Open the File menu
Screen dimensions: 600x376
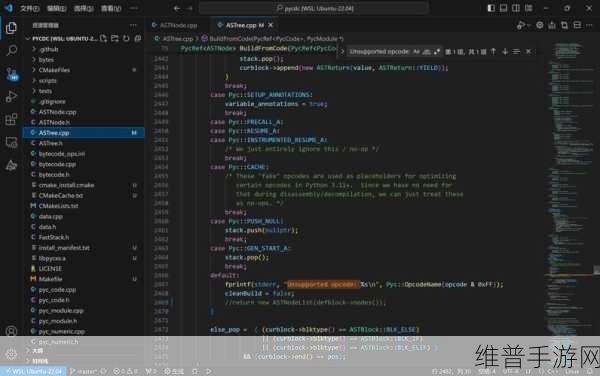pyautogui.click(x=30, y=8)
